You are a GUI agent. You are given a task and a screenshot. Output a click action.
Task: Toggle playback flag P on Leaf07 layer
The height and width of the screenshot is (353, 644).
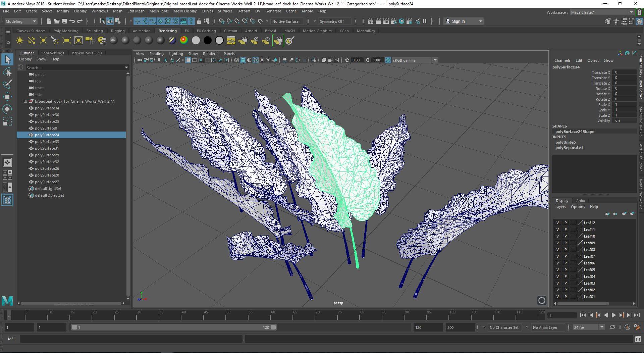point(565,256)
